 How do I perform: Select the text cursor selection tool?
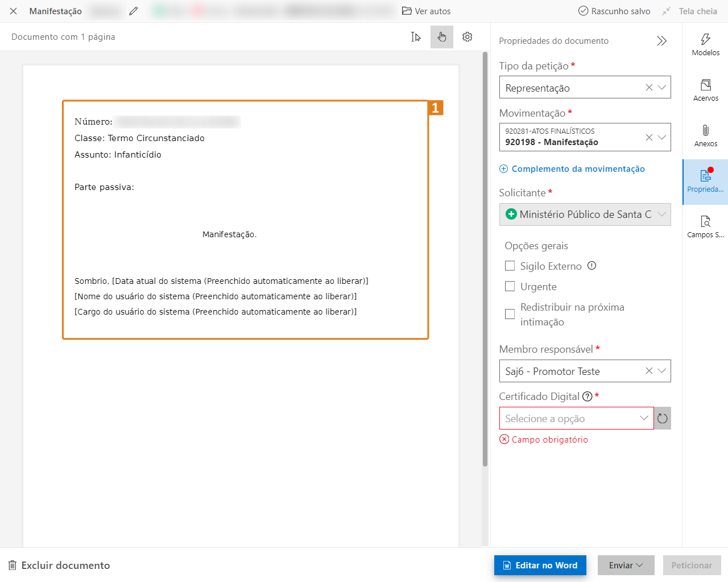pos(416,37)
